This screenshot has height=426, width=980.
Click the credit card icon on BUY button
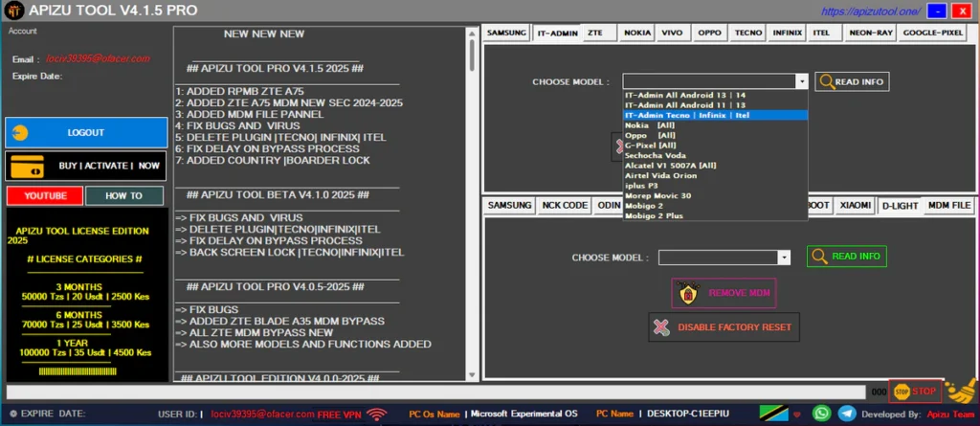[28, 166]
